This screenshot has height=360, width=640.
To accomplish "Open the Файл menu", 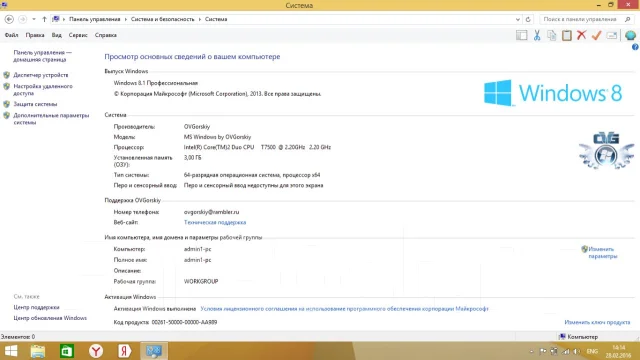I will 11,35.
